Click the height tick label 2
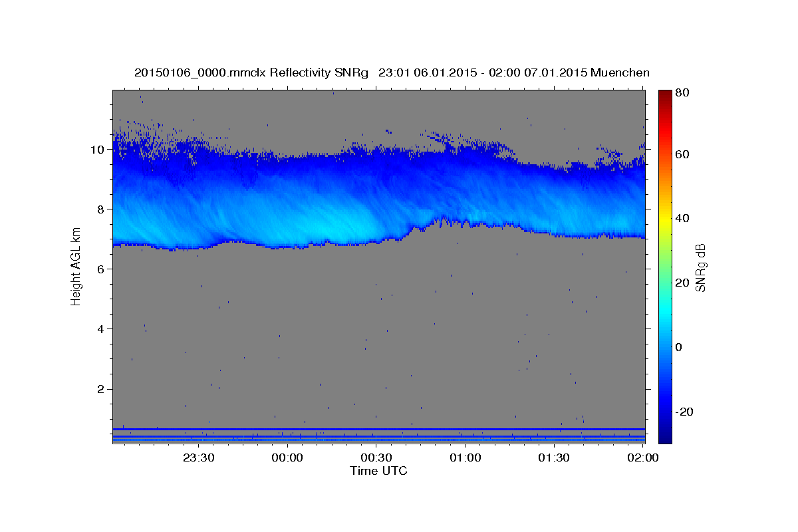Viewport: 798px width, 532px height. (102, 388)
